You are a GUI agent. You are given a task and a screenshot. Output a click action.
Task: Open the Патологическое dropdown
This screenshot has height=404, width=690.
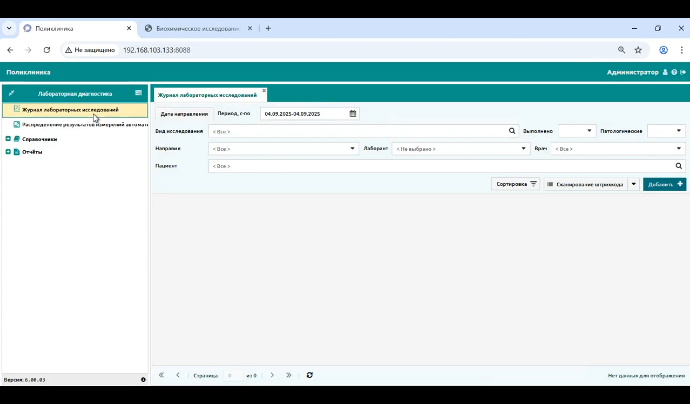coord(666,131)
